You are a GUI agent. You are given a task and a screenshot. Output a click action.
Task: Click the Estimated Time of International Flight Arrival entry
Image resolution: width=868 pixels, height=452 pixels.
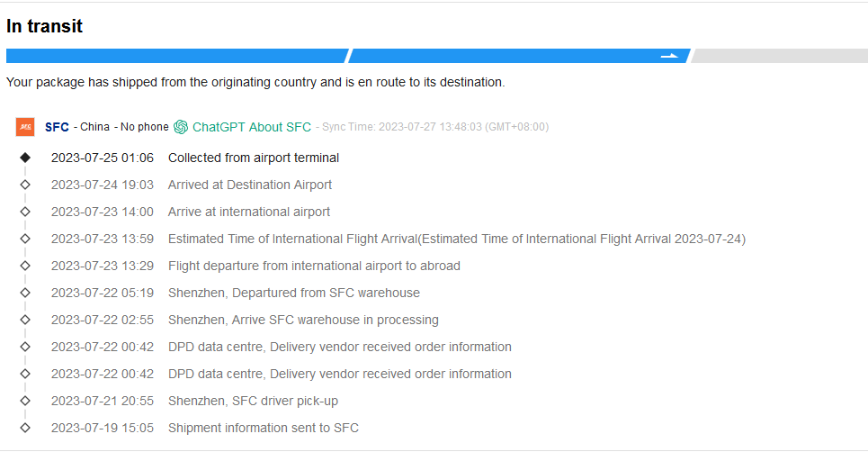(x=456, y=239)
